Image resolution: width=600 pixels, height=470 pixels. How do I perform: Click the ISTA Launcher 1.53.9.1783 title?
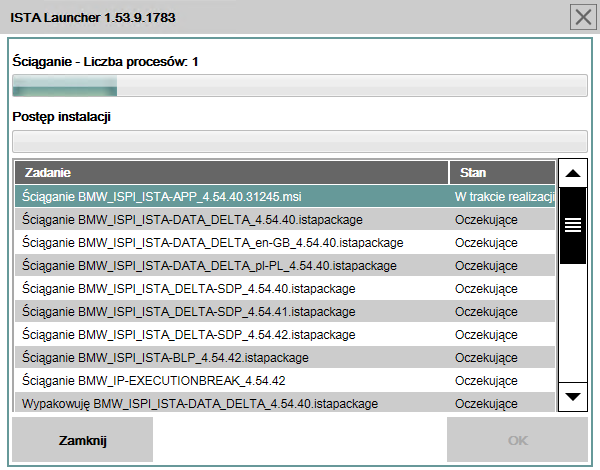tap(93, 18)
